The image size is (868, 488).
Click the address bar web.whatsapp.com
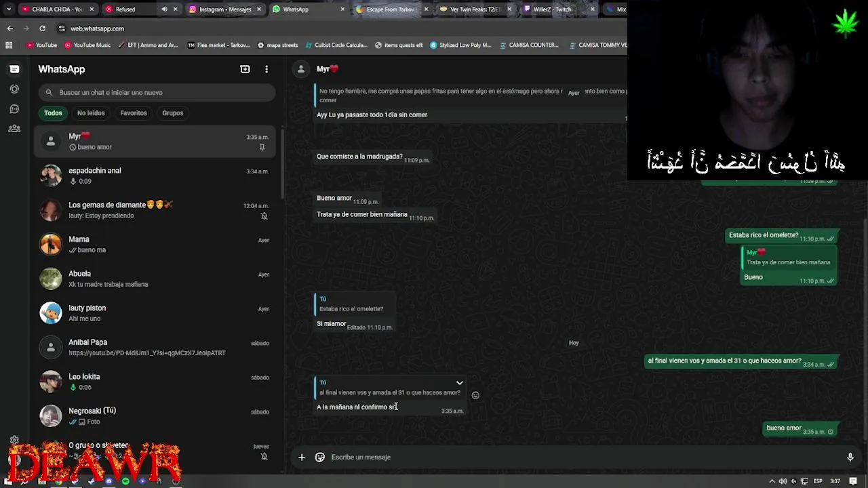tap(97, 28)
